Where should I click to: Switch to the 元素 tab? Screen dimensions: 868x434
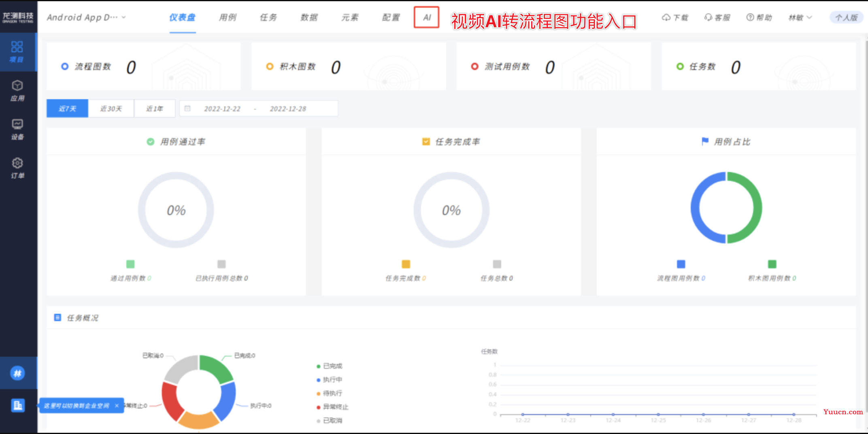click(350, 17)
